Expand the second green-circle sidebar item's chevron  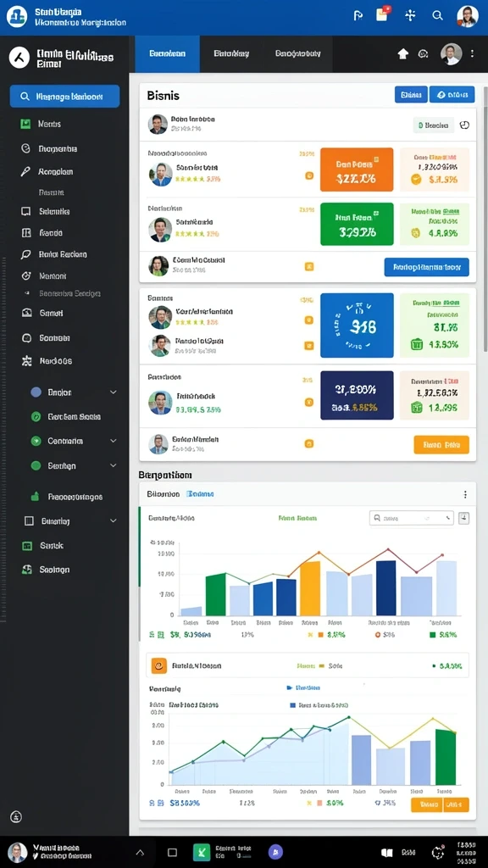114,441
